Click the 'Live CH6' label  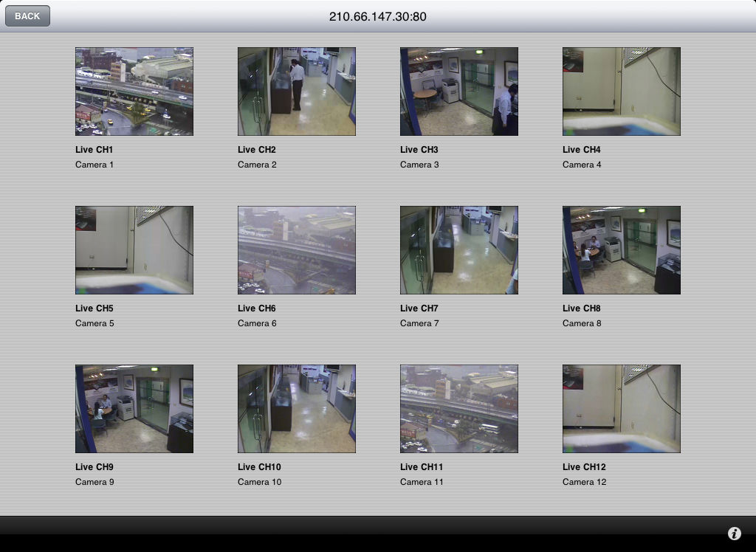coord(256,308)
